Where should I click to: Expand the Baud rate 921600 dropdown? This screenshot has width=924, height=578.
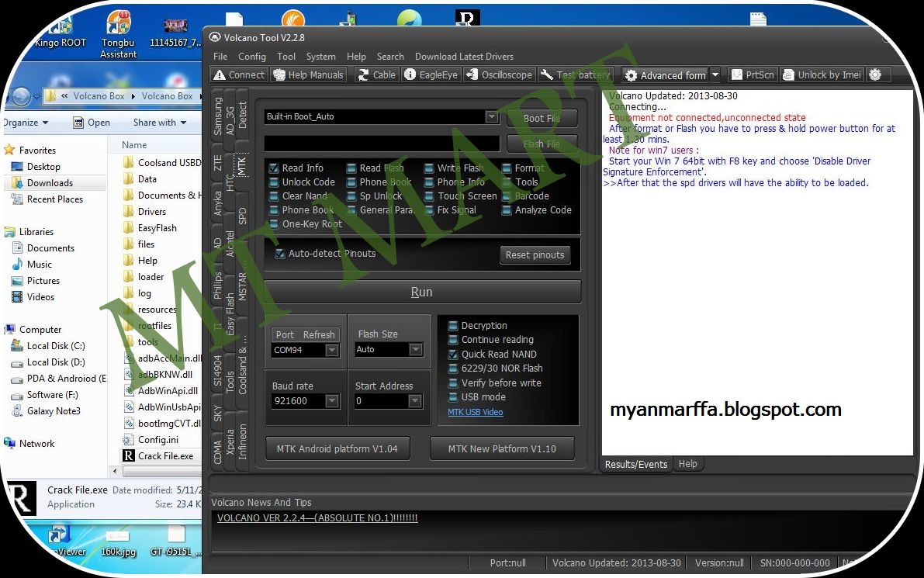click(332, 400)
